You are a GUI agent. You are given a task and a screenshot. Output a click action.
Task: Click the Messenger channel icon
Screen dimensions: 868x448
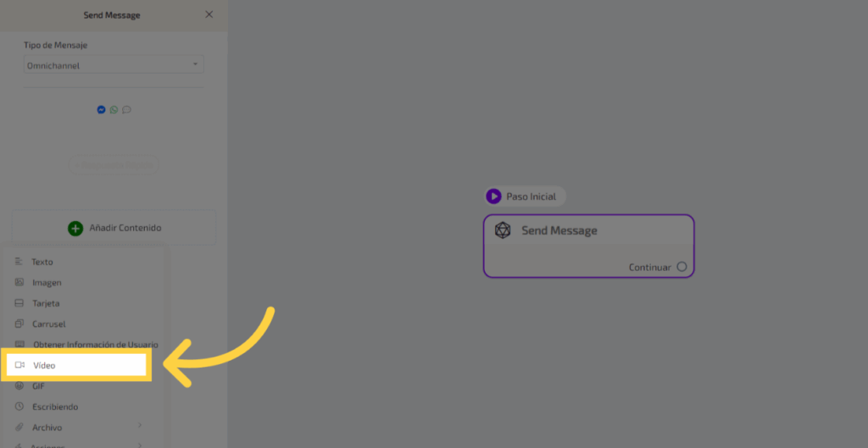coord(102,109)
